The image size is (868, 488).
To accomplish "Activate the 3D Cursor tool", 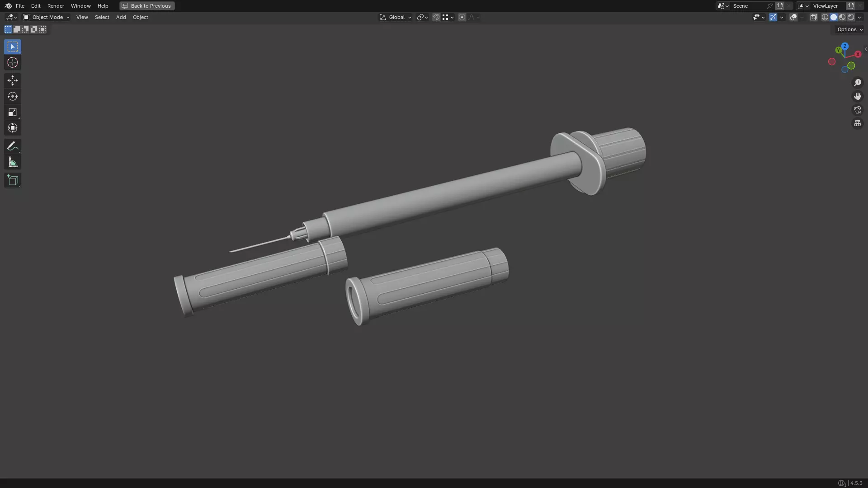I will coord(13,62).
